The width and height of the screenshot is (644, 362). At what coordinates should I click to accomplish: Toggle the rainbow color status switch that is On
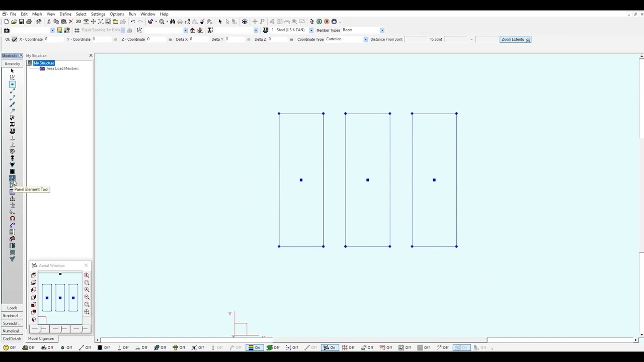254,347
